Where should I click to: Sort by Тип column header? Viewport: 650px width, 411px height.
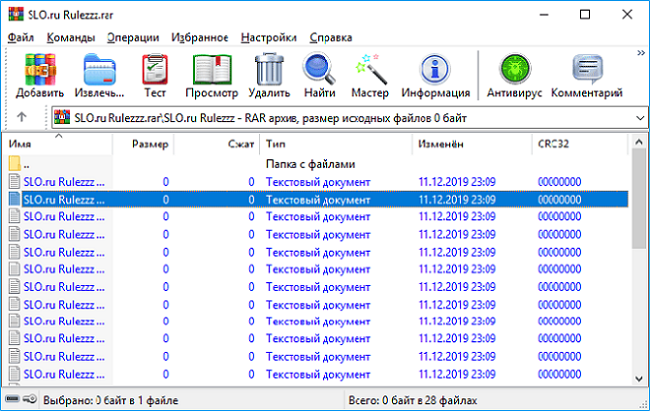(336, 144)
